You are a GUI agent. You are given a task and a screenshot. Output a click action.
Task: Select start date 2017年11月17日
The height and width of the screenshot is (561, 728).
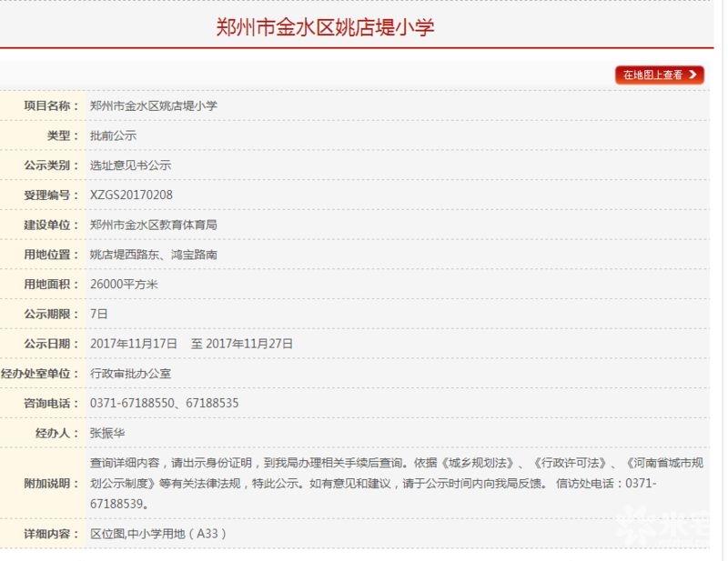click(x=134, y=344)
